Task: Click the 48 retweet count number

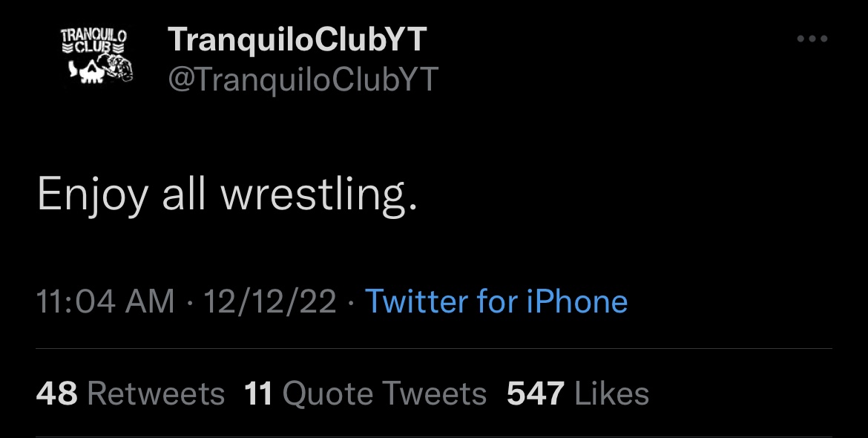Action: tap(56, 393)
